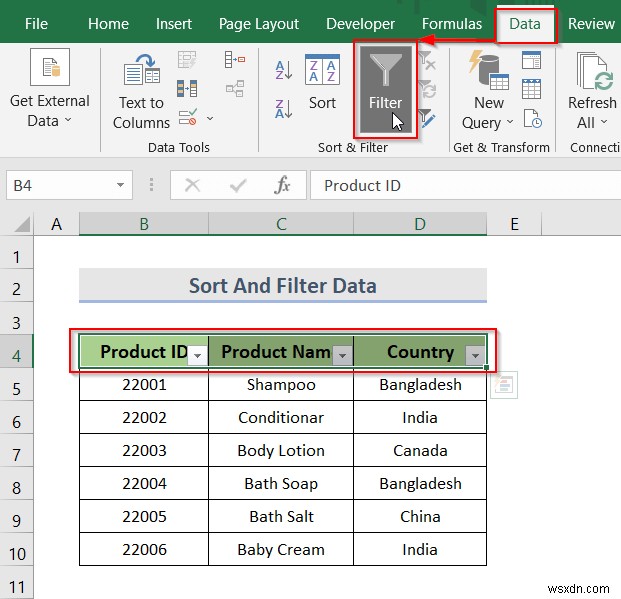Switch to the Review tab
Screen dimensions: 621x599
pyautogui.click(x=591, y=24)
